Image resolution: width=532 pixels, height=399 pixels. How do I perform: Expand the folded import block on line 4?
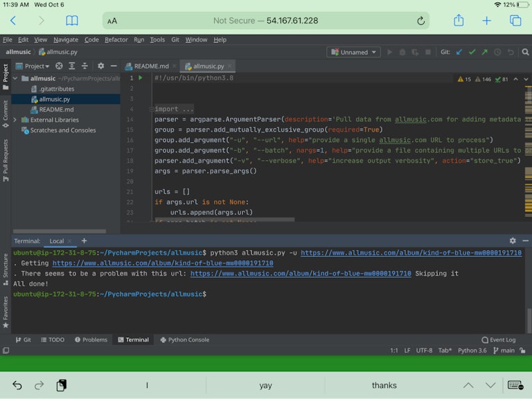pos(174,109)
